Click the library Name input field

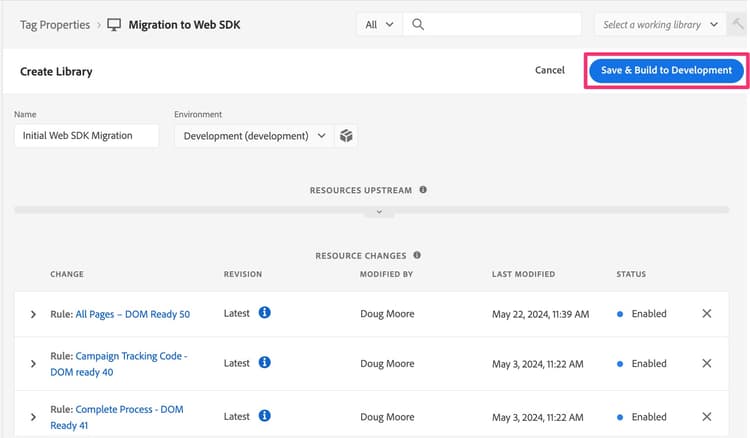[x=87, y=136]
